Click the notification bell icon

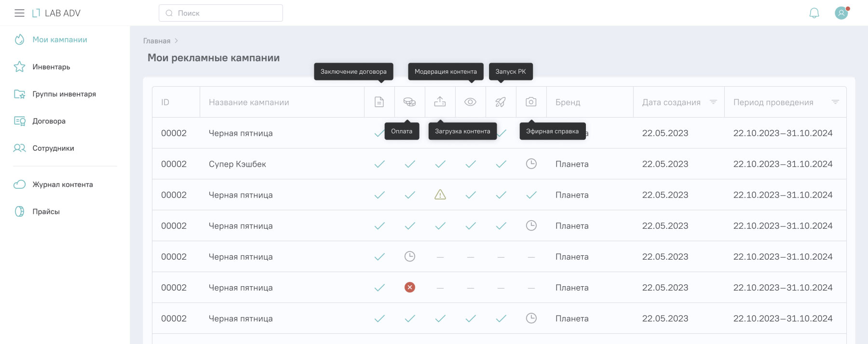(x=814, y=13)
